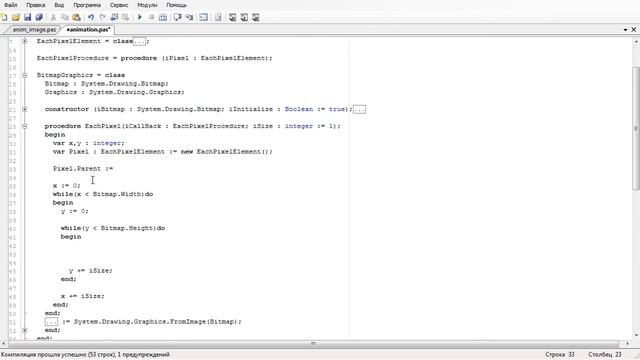The width and height of the screenshot is (640, 360).
Task: Click the third debug step icon
Action: [256, 17]
